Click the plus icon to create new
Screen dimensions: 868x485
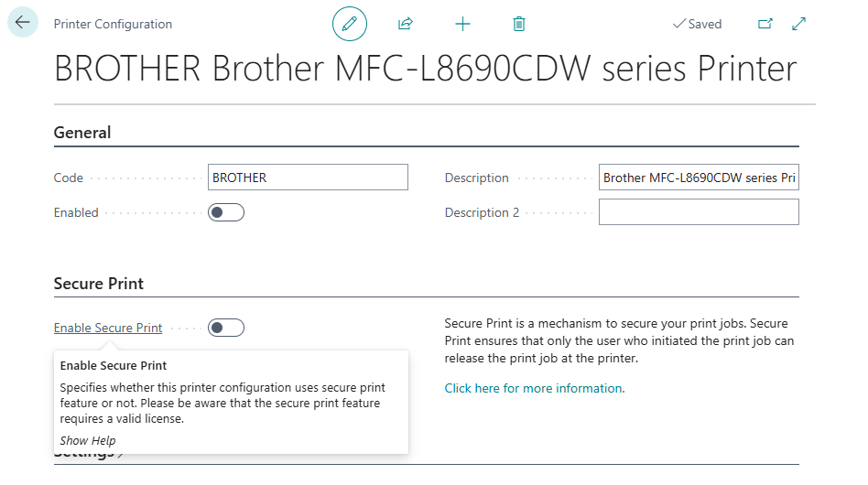pos(462,24)
